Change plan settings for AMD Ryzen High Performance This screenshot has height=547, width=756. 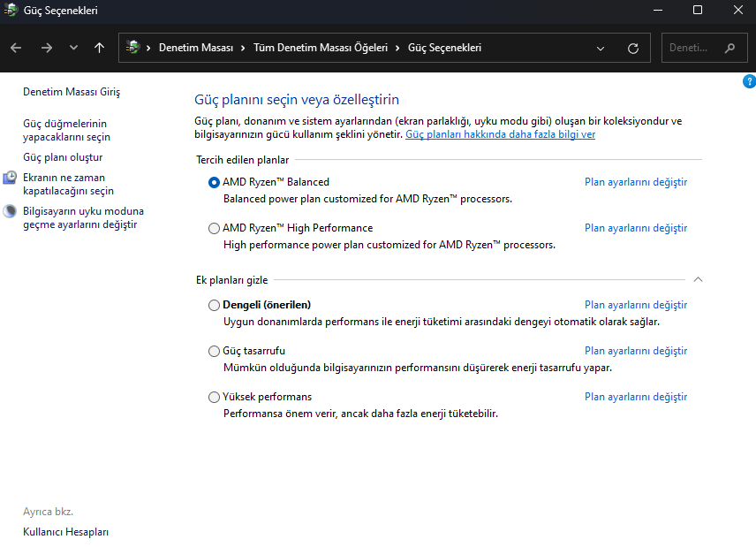click(x=636, y=228)
